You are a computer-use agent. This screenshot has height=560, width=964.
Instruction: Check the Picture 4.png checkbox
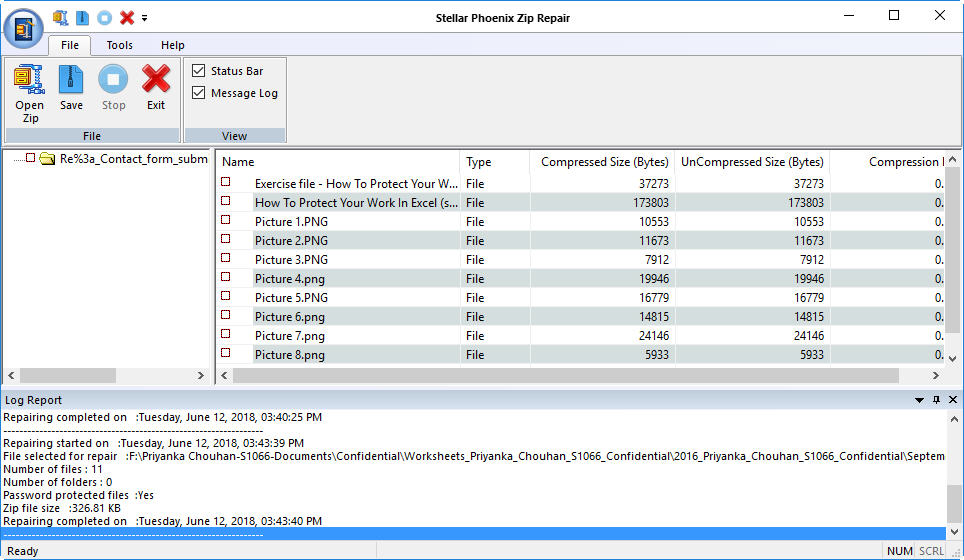click(x=226, y=277)
